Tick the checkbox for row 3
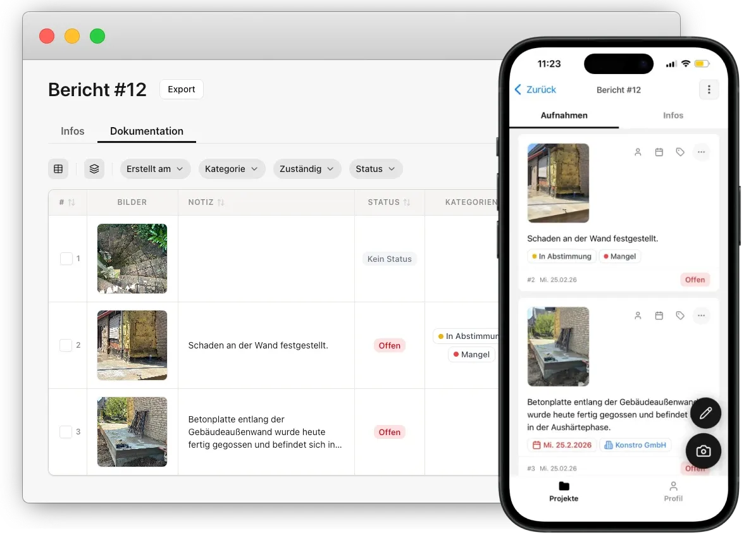 (66, 432)
